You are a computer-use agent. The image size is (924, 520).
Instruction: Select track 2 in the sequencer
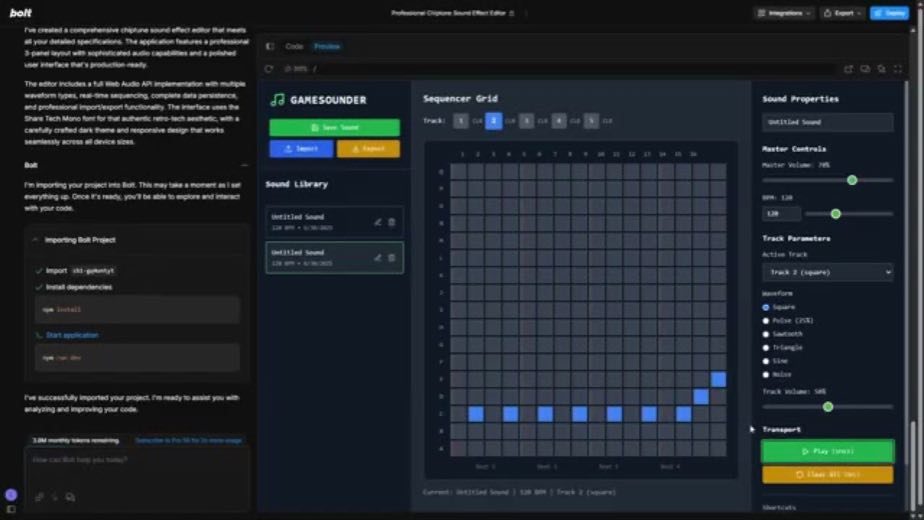pyautogui.click(x=494, y=121)
